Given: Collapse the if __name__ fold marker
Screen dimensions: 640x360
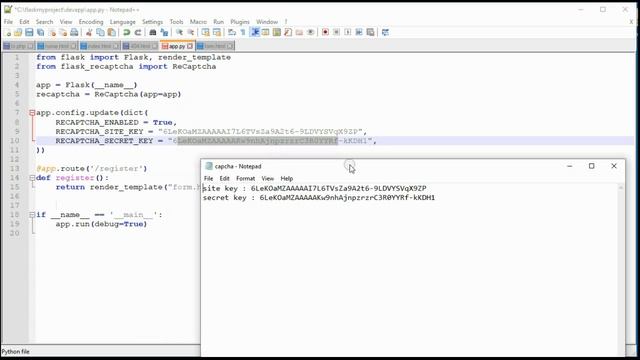Looking at the screenshot, I should (32, 215).
